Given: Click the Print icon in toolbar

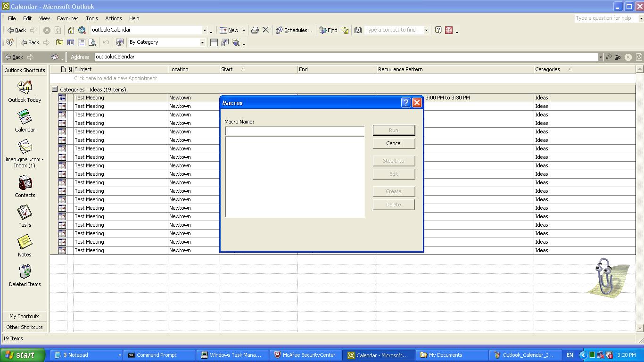Looking at the screenshot, I should click(255, 30).
